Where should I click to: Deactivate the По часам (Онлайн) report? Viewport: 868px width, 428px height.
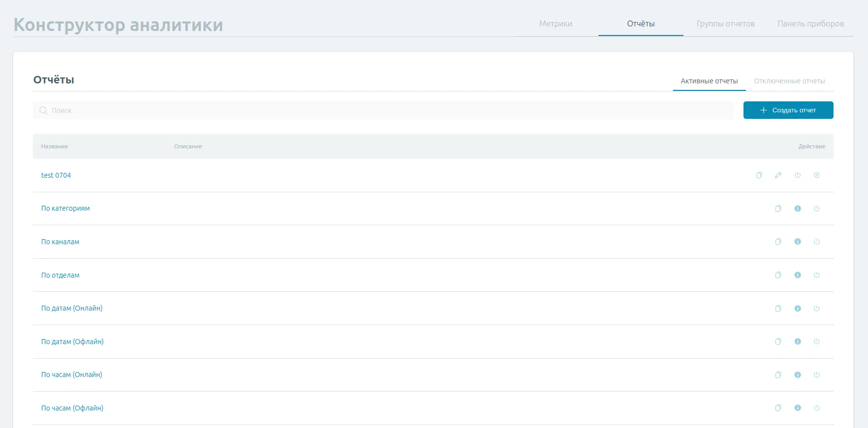(x=816, y=375)
